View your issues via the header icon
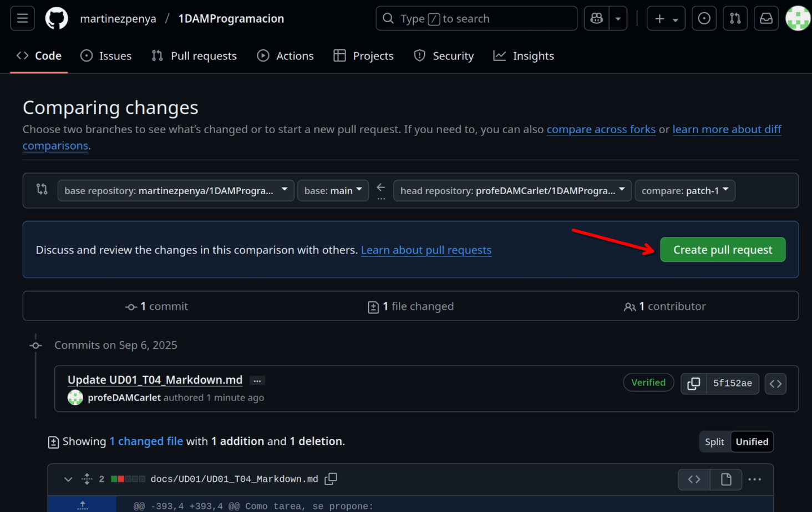The image size is (812, 512). click(x=704, y=18)
